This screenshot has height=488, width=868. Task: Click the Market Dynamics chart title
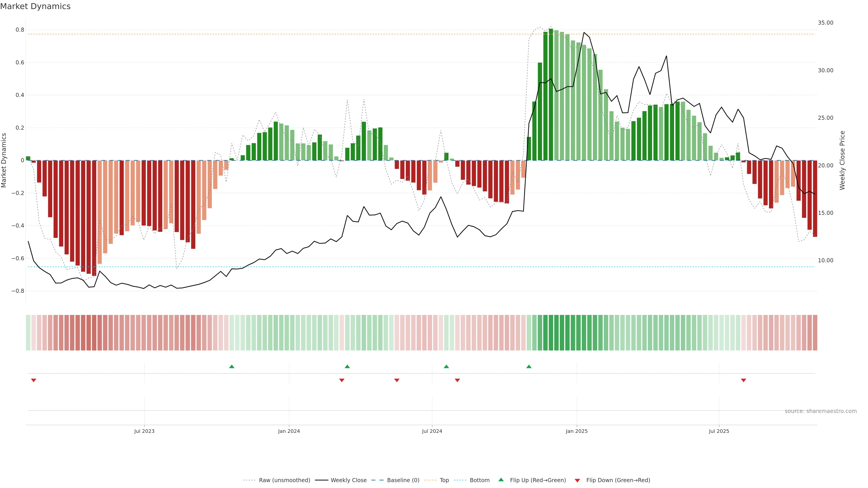[35, 6]
